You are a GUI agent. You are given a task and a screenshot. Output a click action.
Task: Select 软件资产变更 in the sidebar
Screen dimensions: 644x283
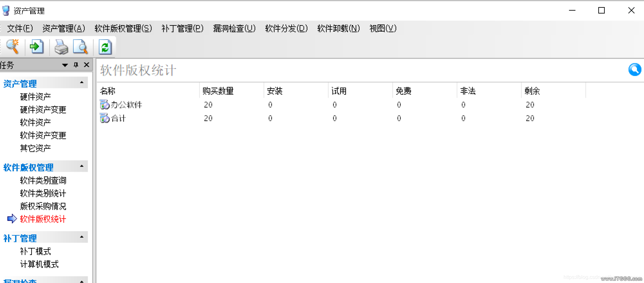43,135
